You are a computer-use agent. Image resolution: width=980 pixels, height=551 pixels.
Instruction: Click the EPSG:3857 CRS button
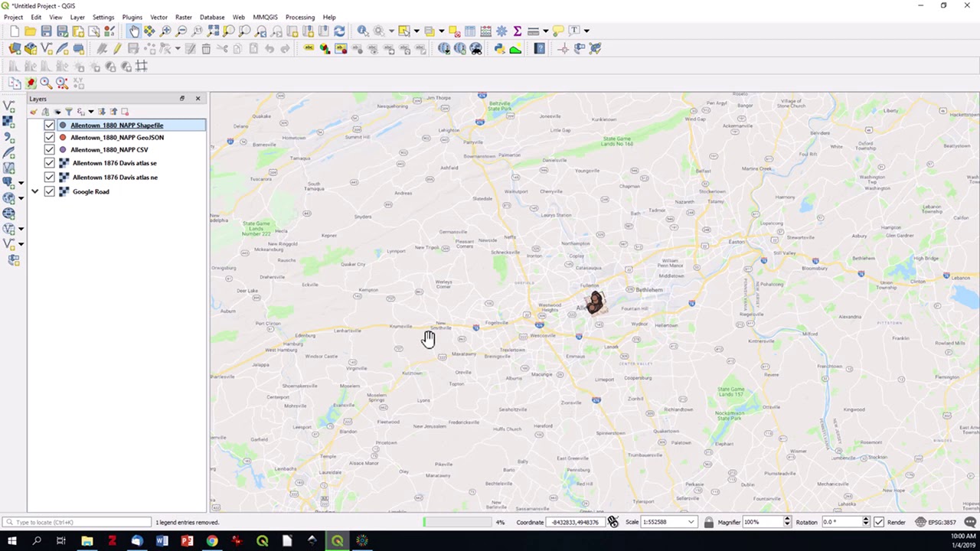coord(936,522)
